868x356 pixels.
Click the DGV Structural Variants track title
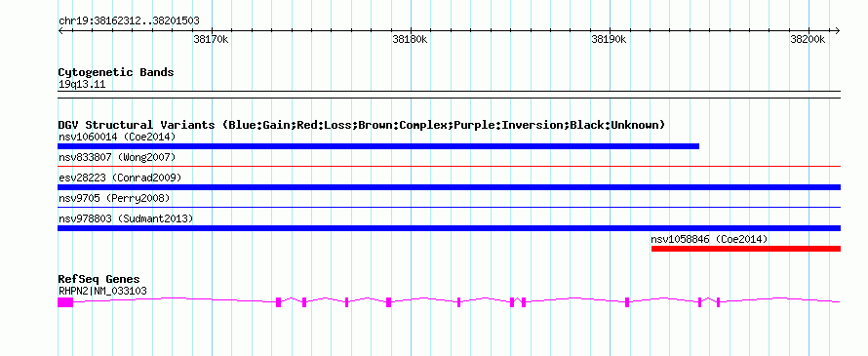361,125
